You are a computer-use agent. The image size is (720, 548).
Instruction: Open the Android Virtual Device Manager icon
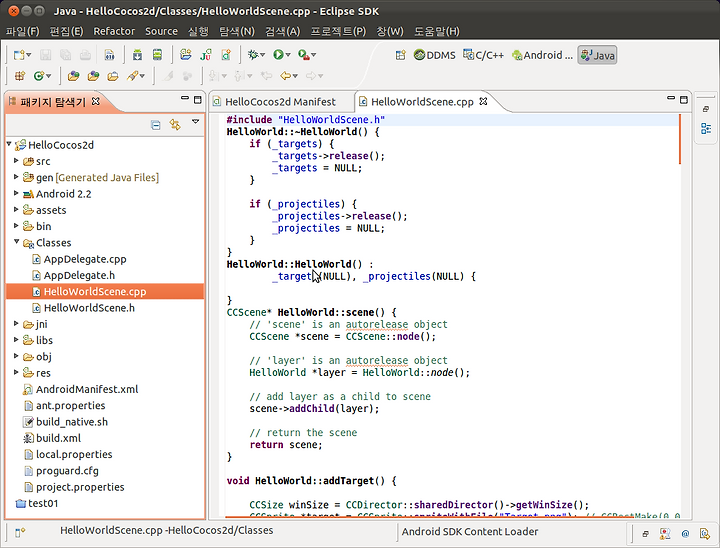click(158, 55)
